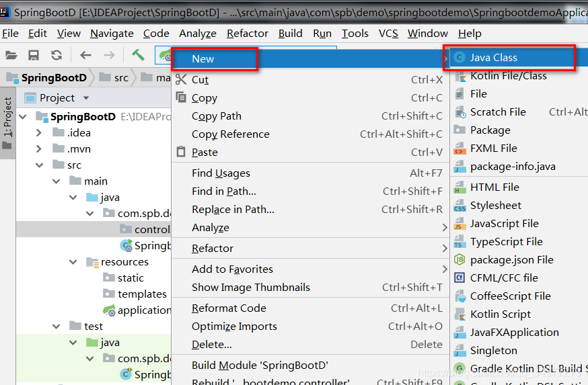Image resolution: width=588 pixels, height=385 pixels.
Task: Open the 1: Project side tool tab
Action: pyautogui.click(x=7, y=123)
